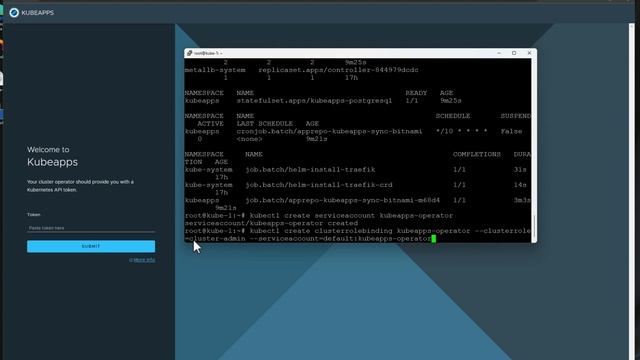Viewport: 640px width, 360px height.
Task: Click the green terminal cursor block
Action: click(433, 238)
